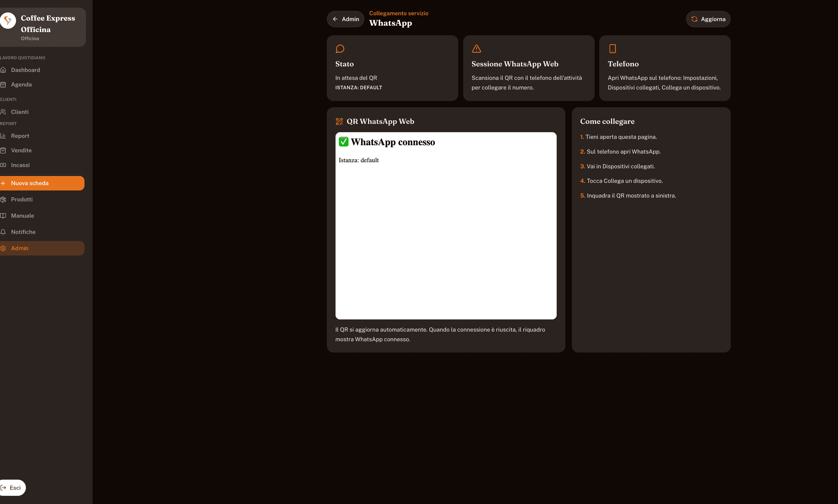Open the Clienti page
The width and height of the screenshot is (838, 504).
(42, 112)
